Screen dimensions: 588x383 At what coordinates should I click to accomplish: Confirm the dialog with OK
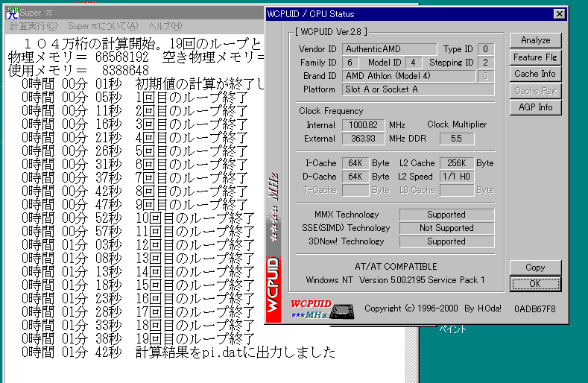(x=536, y=284)
